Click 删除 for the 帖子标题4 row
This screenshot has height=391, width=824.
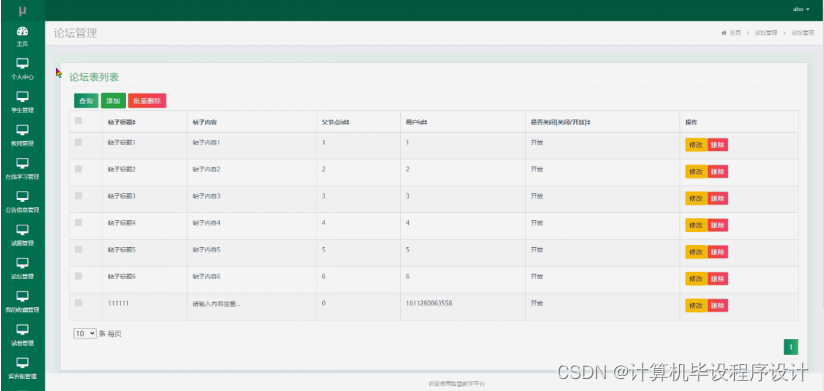[717, 225]
